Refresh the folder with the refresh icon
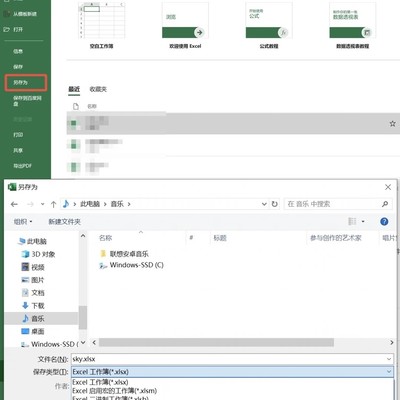 tap(275, 204)
